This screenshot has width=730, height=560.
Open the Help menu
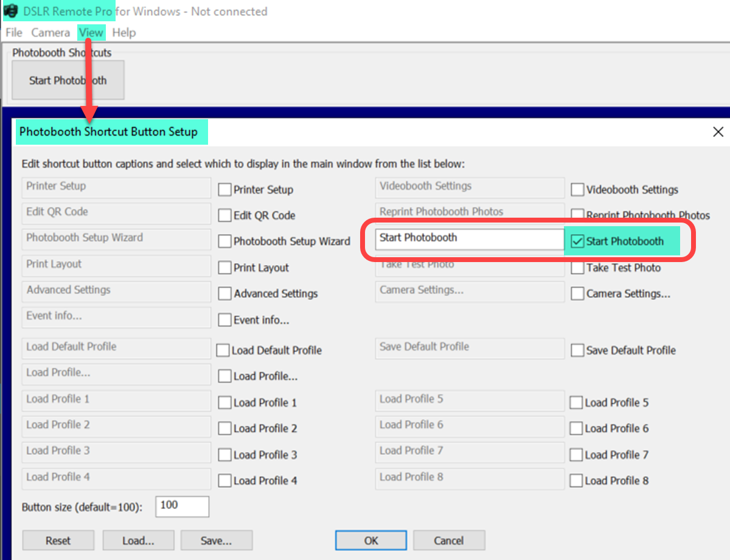pyautogui.click(x=124, y=33)
